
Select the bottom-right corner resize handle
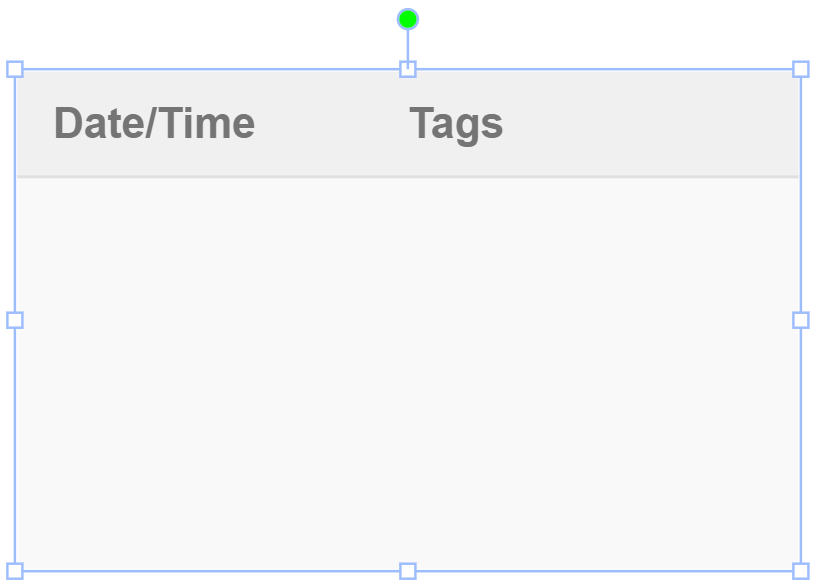point(801,571)
